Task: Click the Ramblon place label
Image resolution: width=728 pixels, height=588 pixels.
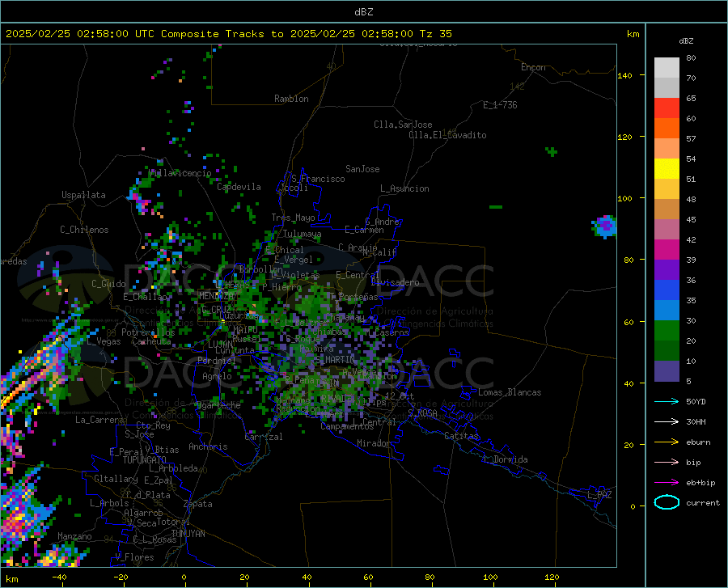Action: [x=291, y=99]
